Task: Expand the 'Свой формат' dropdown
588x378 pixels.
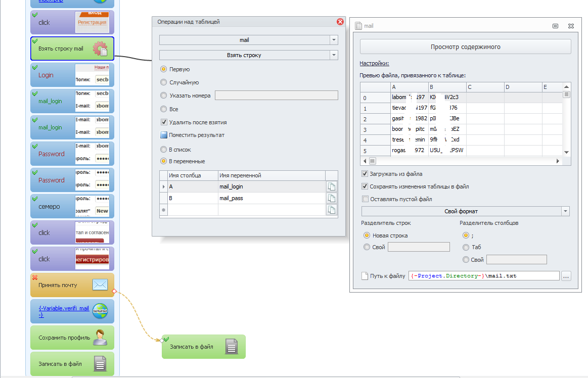Action: (x=565, y=211)
